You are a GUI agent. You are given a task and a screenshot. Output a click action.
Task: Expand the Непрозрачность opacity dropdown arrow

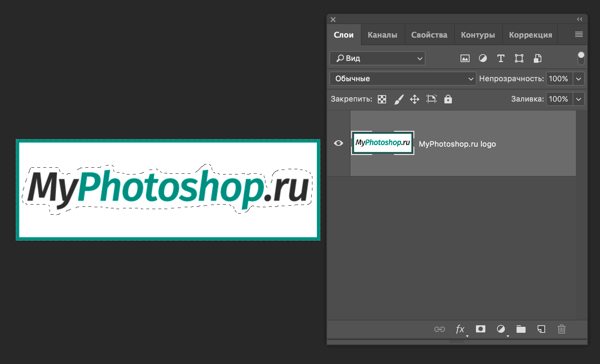coord(579,79)
